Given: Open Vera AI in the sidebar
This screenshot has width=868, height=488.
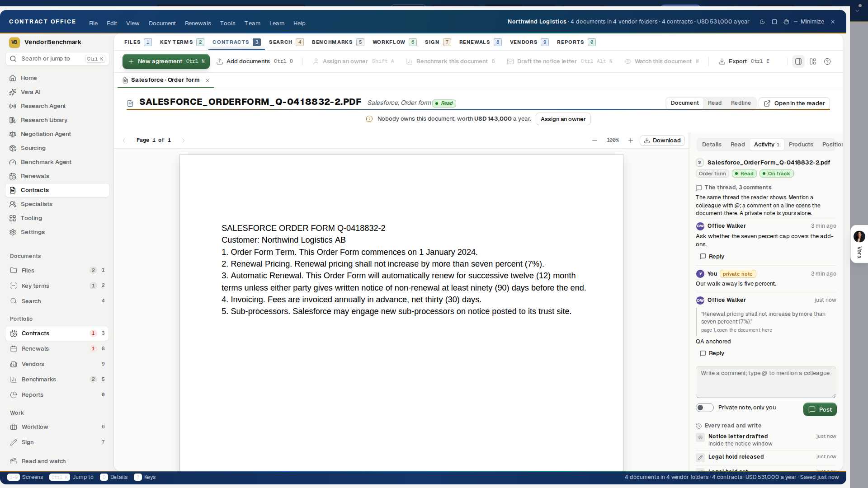Looking at the screenshot, I should pos(57,92).
